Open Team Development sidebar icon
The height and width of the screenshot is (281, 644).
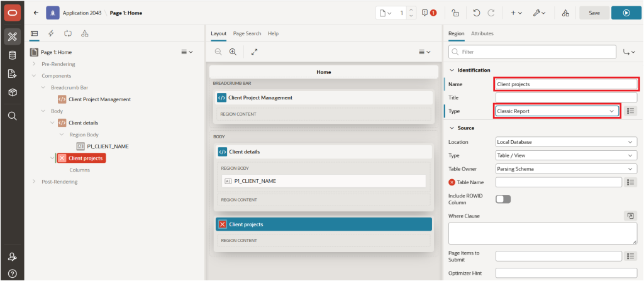(x=13, y=74)
